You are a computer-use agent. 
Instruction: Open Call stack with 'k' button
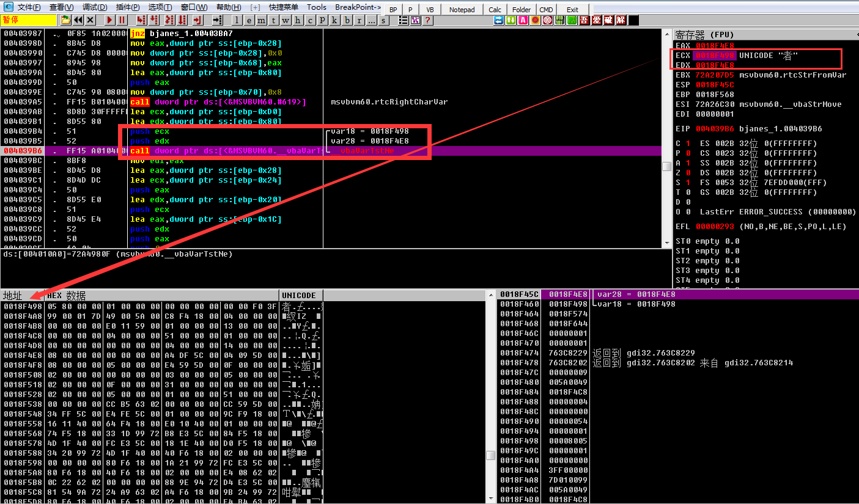[334, 20]
